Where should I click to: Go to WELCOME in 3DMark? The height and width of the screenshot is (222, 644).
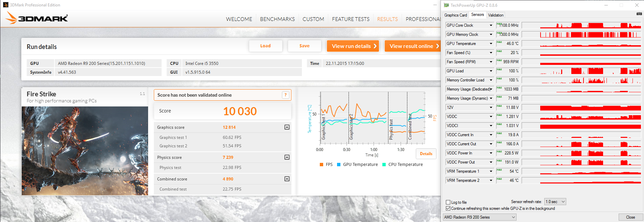click(239, 19)
